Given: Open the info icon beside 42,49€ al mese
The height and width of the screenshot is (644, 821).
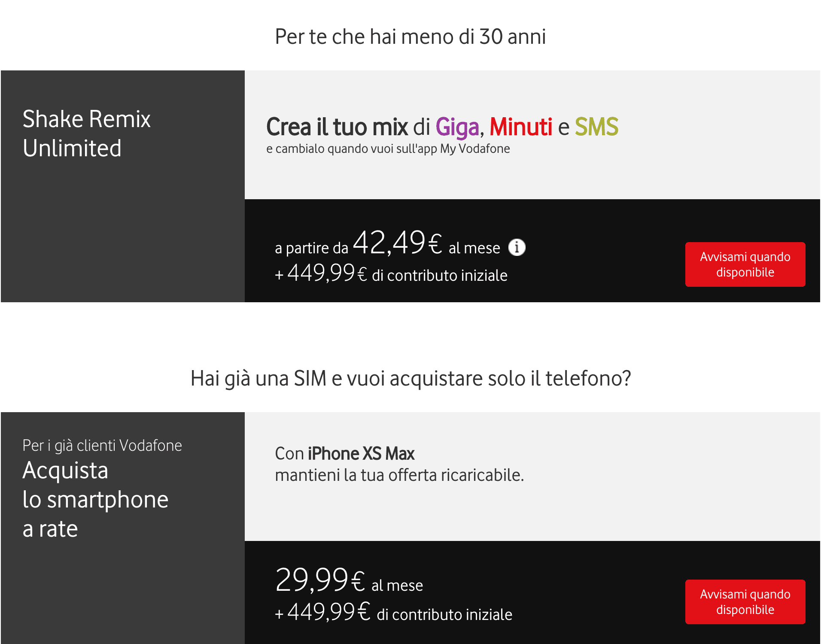Looking at the screenshot, I should pos(517,247).
